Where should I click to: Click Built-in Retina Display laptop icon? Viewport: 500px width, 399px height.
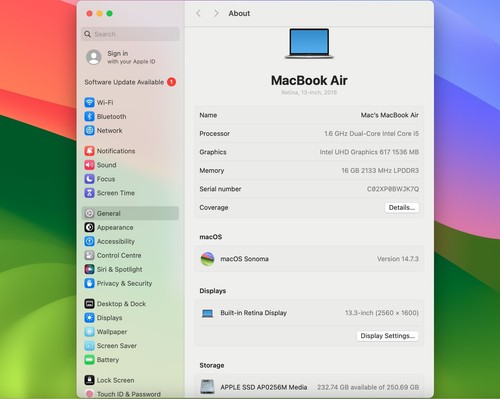(207, 313)
